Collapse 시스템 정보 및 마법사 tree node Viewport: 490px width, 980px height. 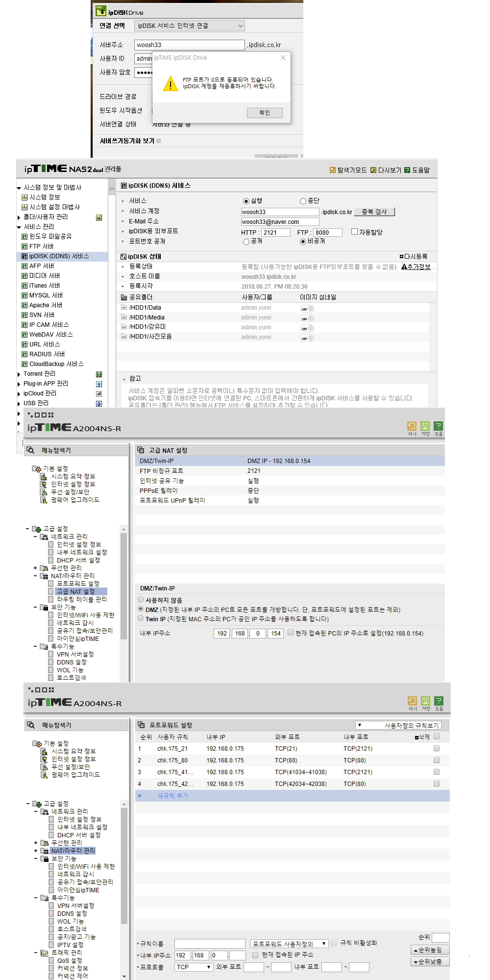[19, 188]
